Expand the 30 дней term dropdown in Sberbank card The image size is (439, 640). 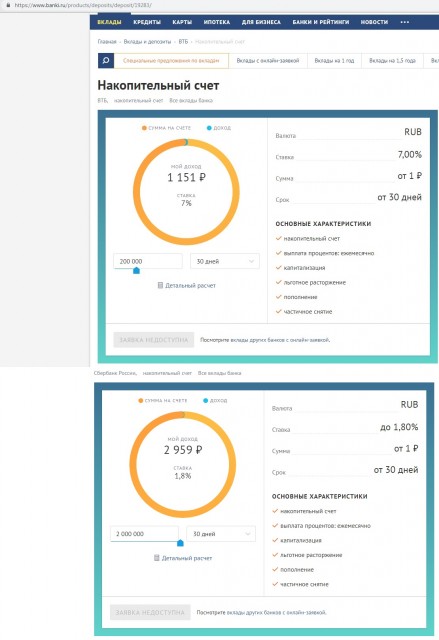point(221,534)
